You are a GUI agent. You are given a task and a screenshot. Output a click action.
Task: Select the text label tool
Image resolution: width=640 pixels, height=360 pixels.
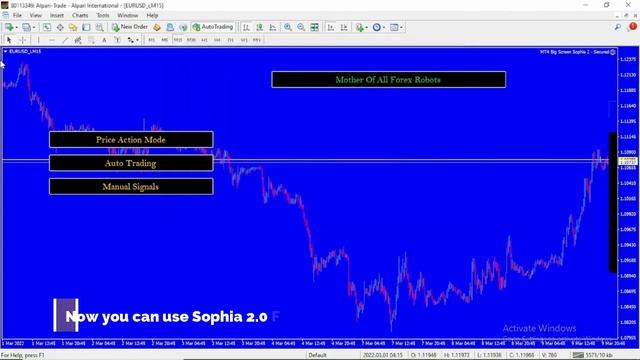117,40
